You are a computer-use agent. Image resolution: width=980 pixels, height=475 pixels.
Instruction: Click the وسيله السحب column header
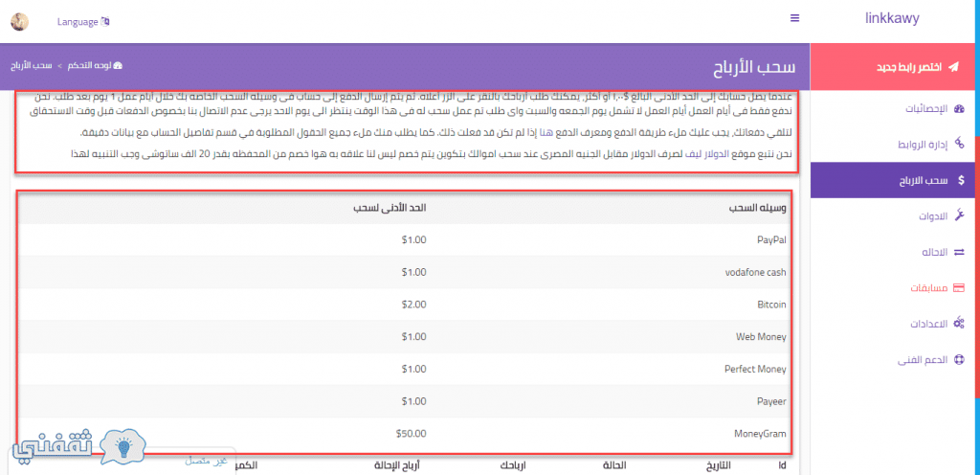pos(758,208)
